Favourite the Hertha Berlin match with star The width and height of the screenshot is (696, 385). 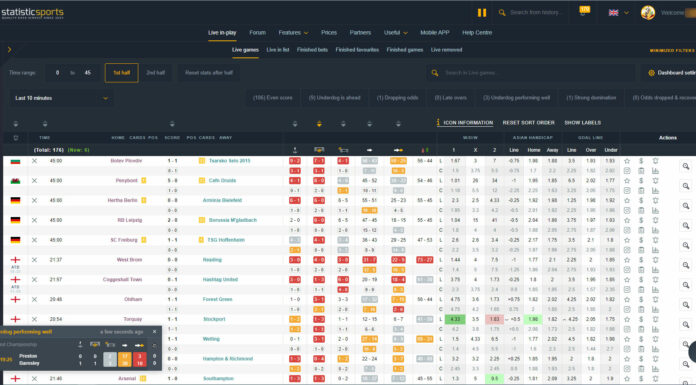627,201
